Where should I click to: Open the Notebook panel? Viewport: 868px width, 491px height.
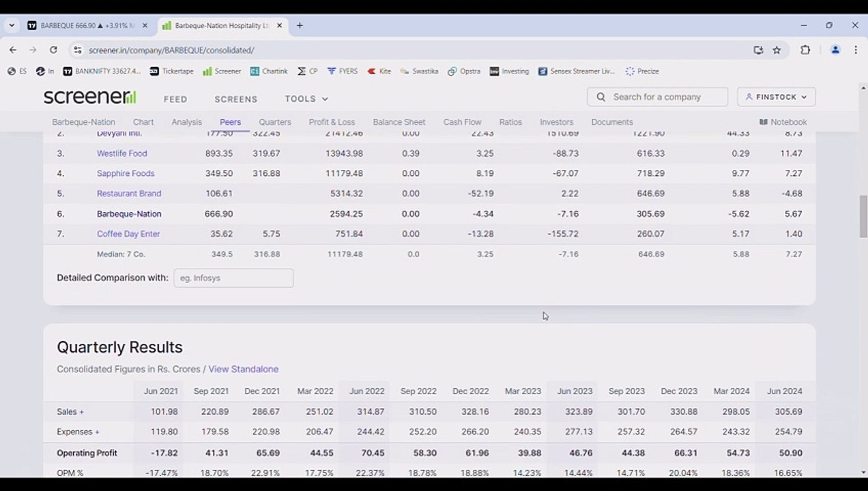click(783, 122)
